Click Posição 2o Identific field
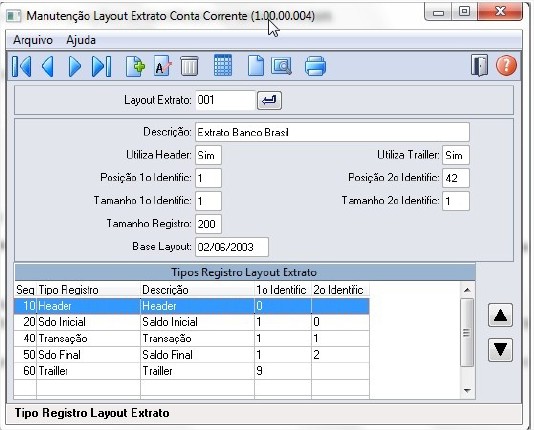 point(456,178)
